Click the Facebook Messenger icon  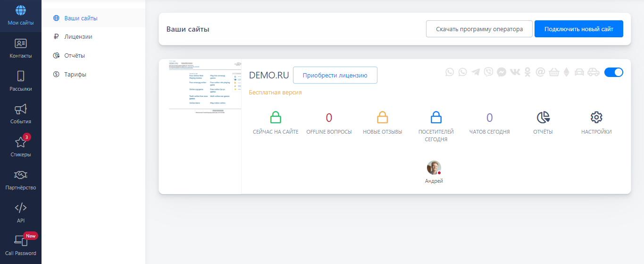click(502, 72)
